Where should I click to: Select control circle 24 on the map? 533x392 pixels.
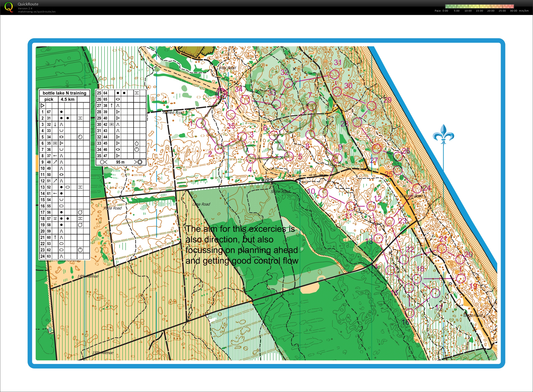(417, 189)
